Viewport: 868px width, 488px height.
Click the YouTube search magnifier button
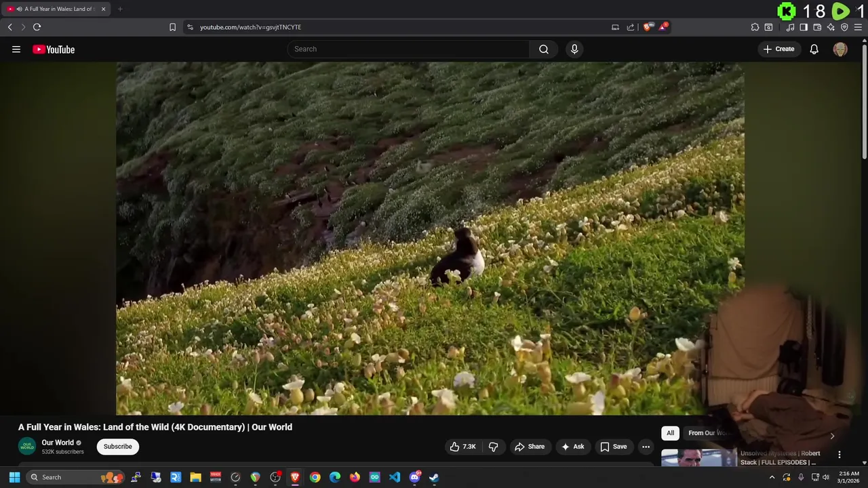tap(543, 49)
